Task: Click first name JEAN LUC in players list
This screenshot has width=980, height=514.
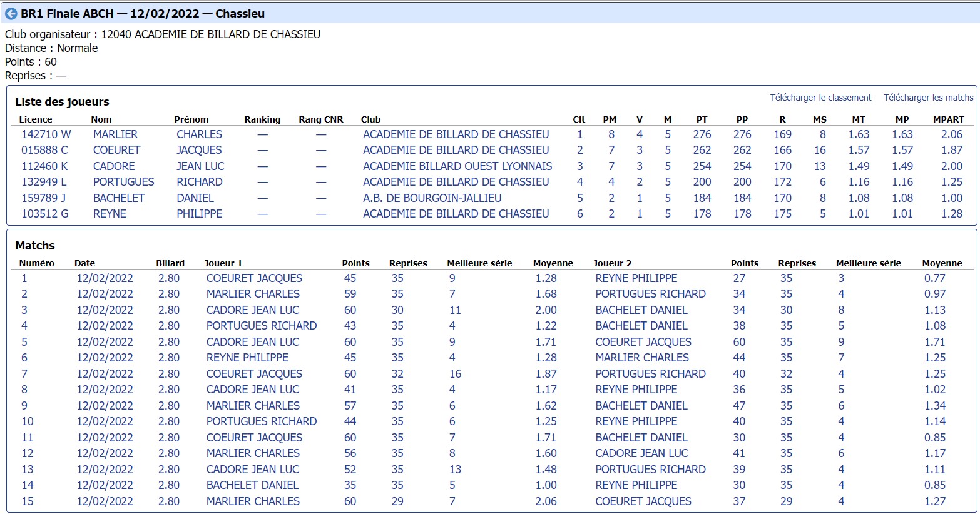Action: (200, 166)
